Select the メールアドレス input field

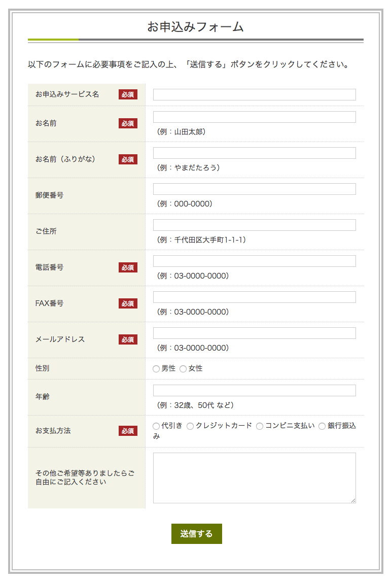pyautogui.click(x=254, y=333)
